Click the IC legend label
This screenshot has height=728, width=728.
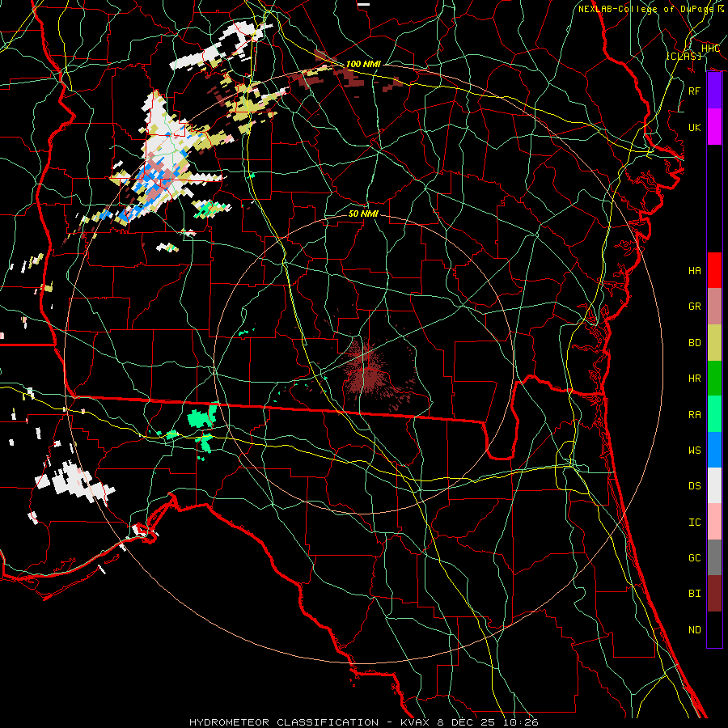pyautogui.click(x=694, y=523)
